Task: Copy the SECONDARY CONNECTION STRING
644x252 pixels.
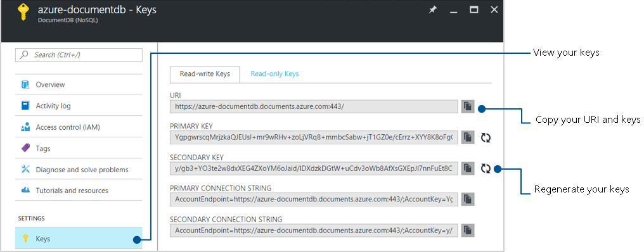Action: coord(468,230)
